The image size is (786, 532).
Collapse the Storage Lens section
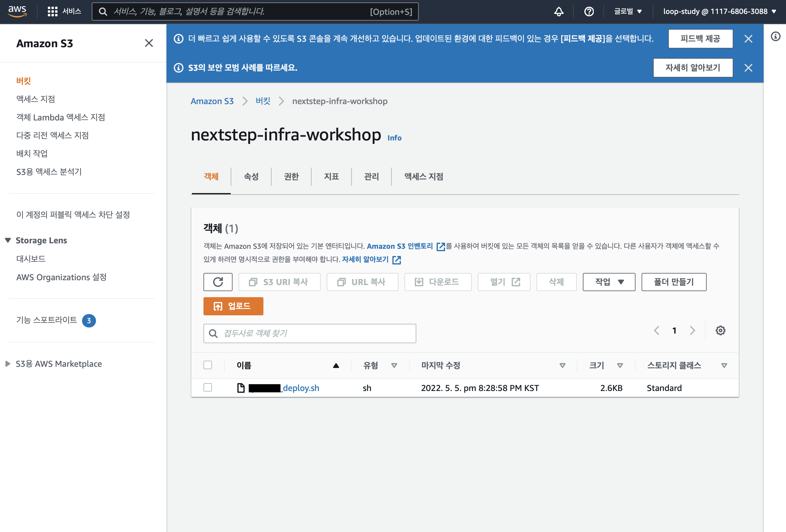tap(8, 240)
